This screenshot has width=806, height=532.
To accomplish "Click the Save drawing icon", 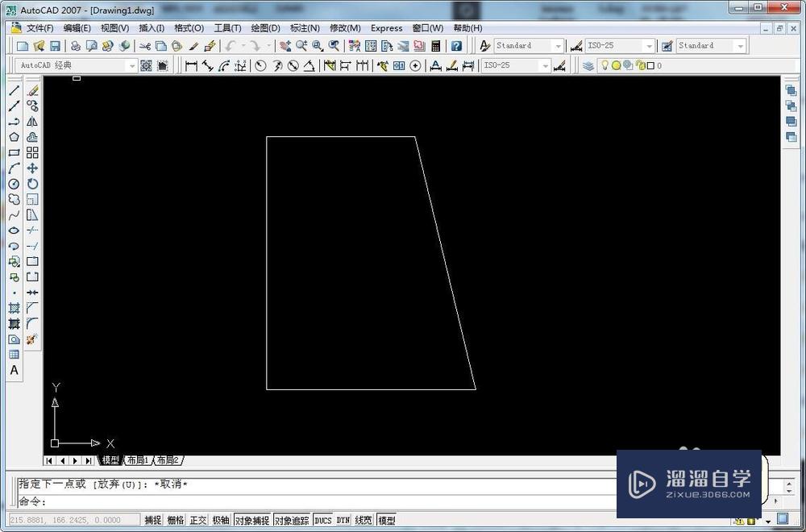I will pos(55,45).
